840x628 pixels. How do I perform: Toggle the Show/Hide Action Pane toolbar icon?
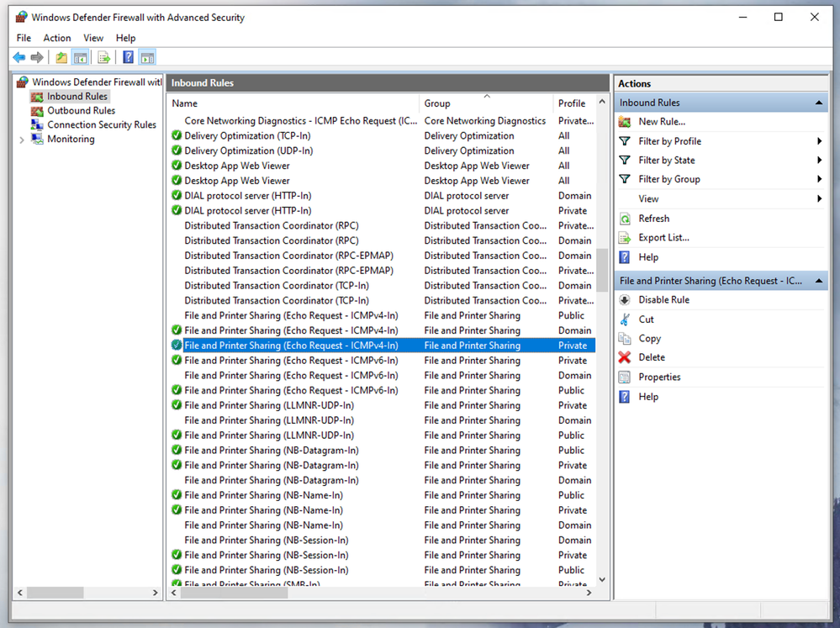point(147,57)
